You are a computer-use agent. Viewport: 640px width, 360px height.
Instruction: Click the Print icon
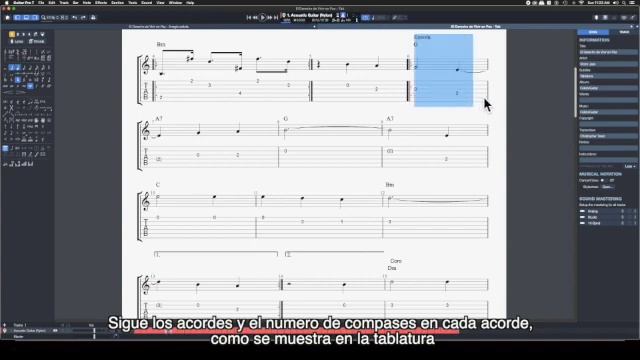click(93, 18)
